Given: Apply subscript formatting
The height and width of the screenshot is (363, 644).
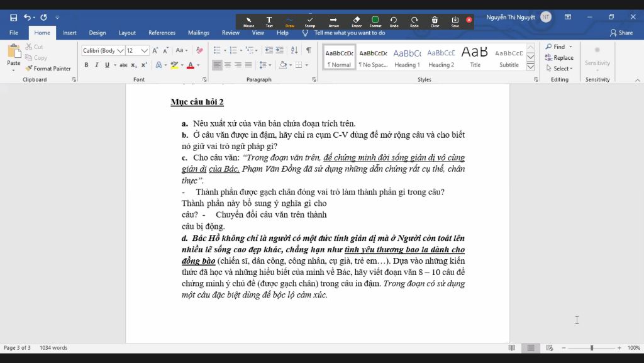Looking at the screenshot, I should (x=134, y=65).
